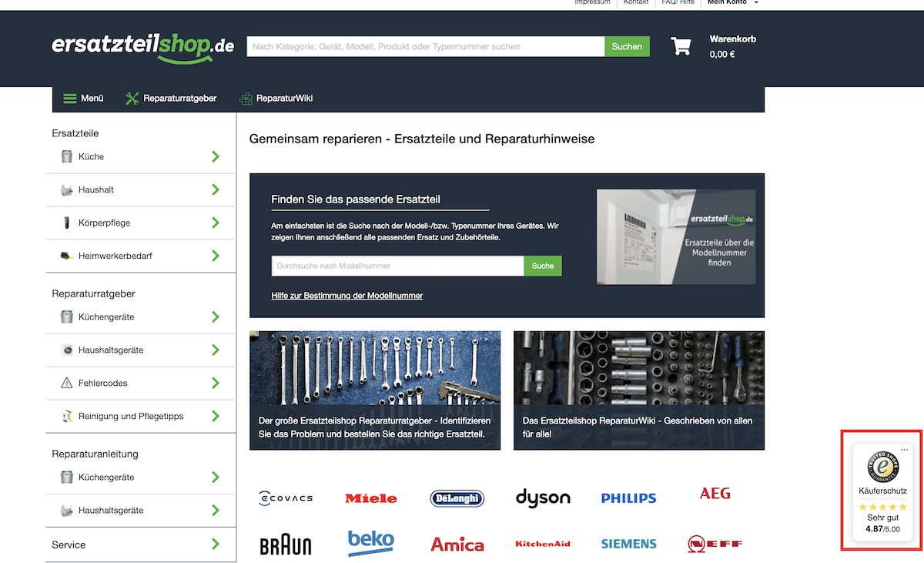The height and width of the screenshot is (563, 924).
Task: Open the Miele brand logo
Action: [x=371, y=498]
